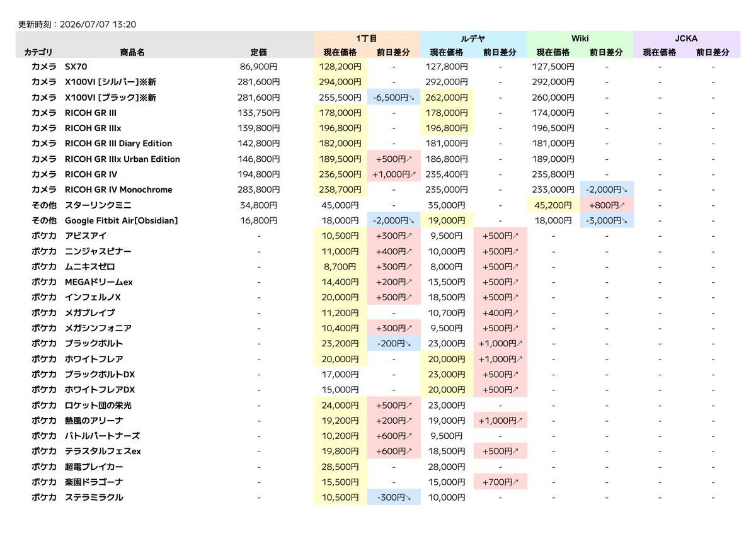756x534 pixels.
Task: Click RICOH GR IIIx Urban Edition name
Action: coord(122,159)
